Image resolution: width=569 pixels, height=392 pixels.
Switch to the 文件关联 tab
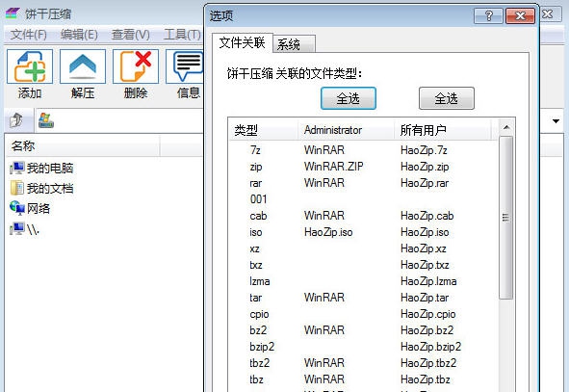pyautogui.click(x=242, y=42)
